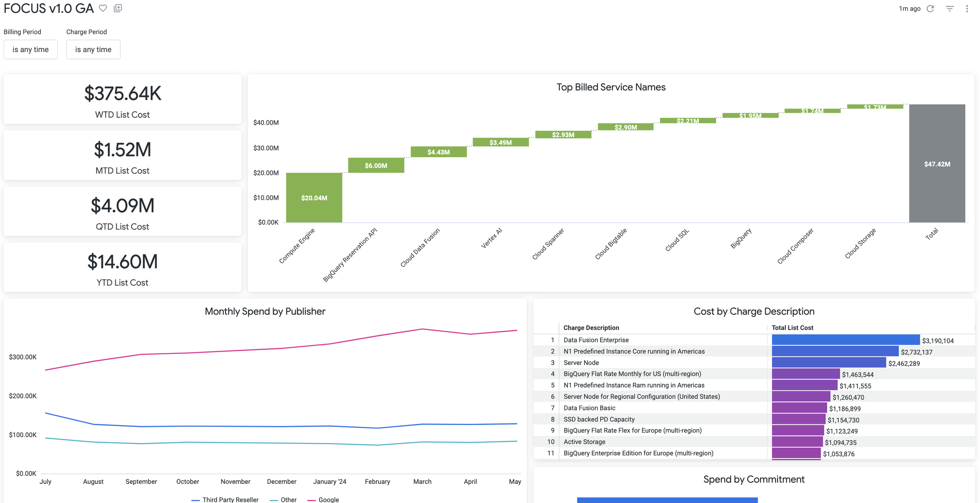The width and height of the screenshot is (980, 503).
Task: Click the Monthly Spend by Publisher title
Action: pos(265,312)
